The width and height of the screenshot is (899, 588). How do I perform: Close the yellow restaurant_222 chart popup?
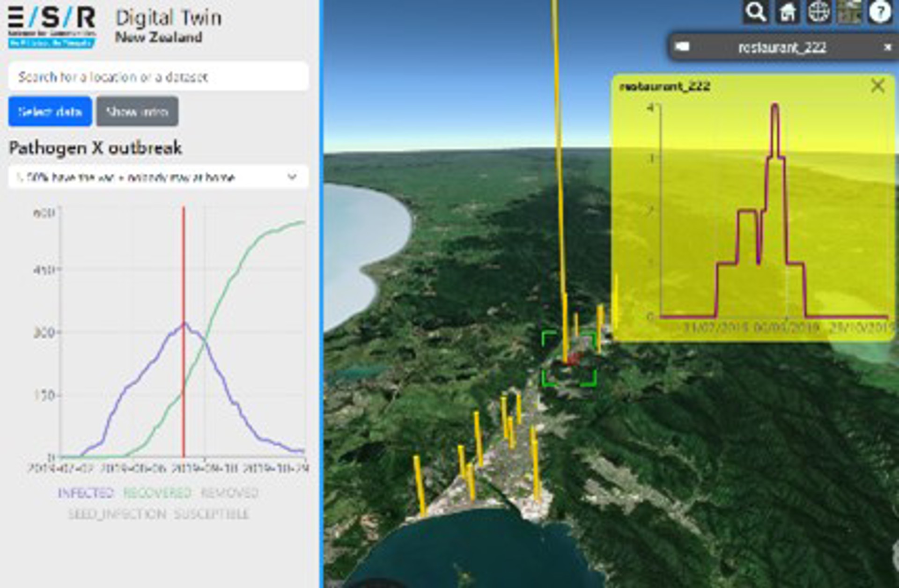point(877,86)
